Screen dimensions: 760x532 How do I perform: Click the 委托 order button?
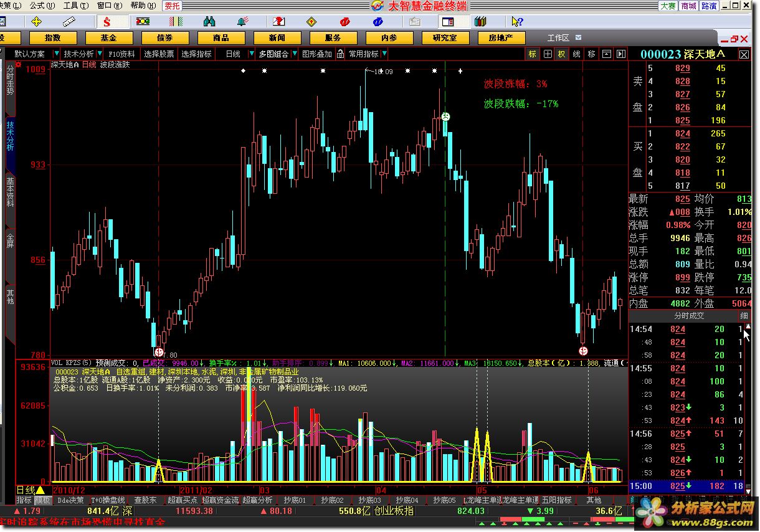[x=173, y=6]
